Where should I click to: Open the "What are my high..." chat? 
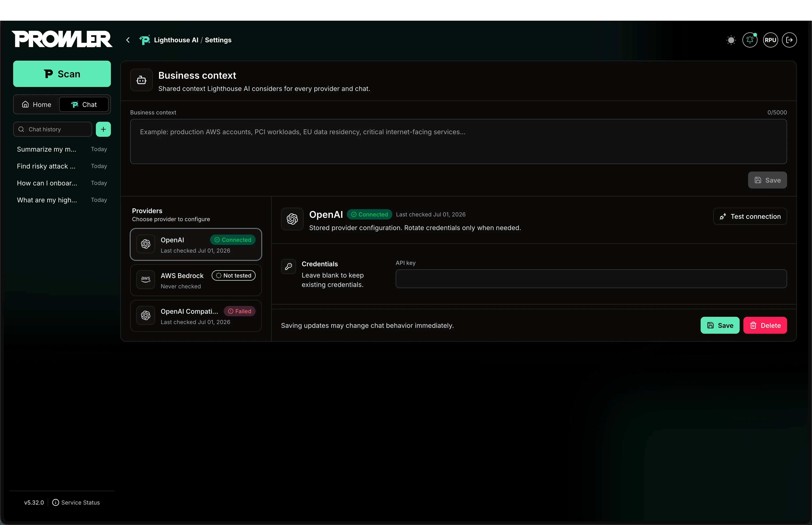click(x=62, y=200)
